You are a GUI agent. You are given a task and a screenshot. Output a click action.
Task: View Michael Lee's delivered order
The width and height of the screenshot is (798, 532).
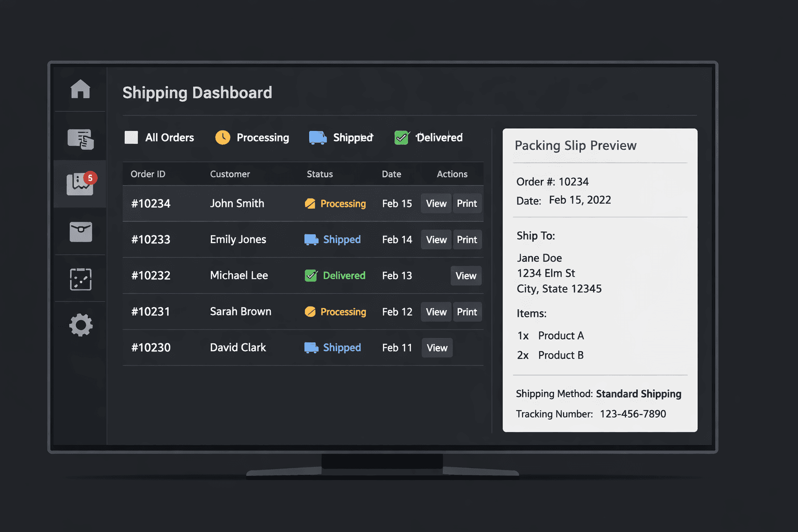[465, 276]
